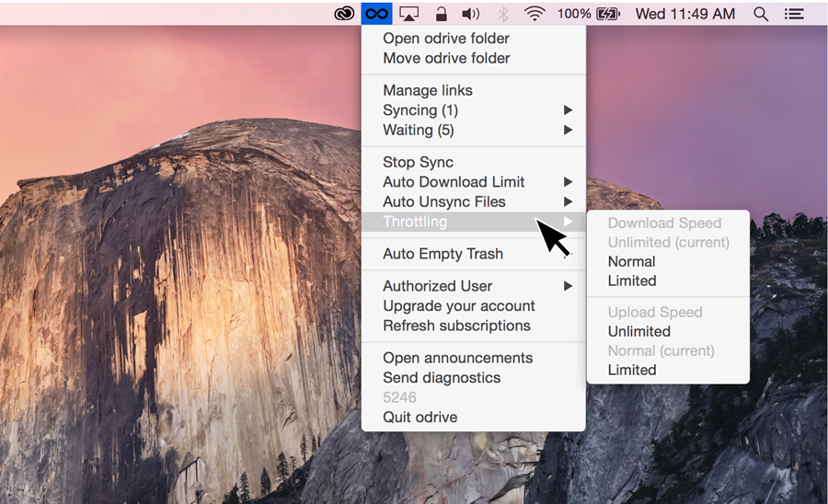Click the padlock icon in menu bar
This screenshot has width=828, height=504.
[x=441, y=14]
